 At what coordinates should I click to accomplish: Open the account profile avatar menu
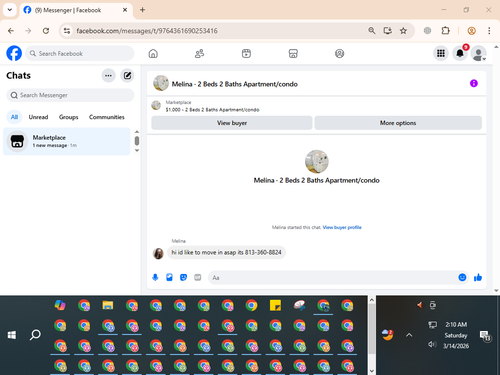[478, 53]
